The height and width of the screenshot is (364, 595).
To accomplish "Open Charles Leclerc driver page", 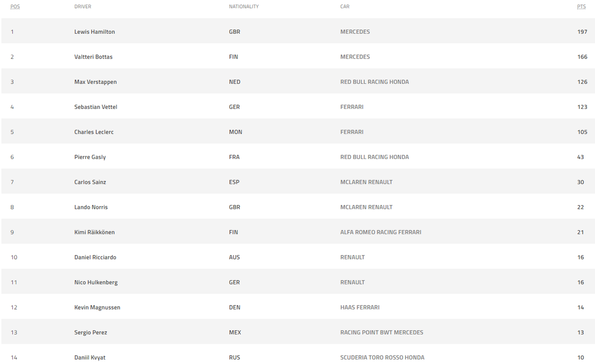I will point(94,132).
